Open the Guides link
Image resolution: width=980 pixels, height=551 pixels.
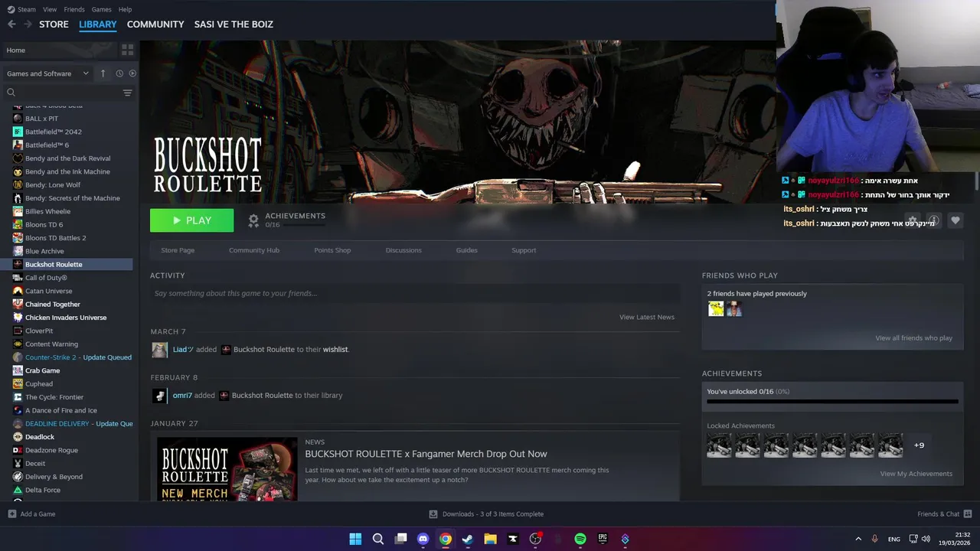[466, 250]
